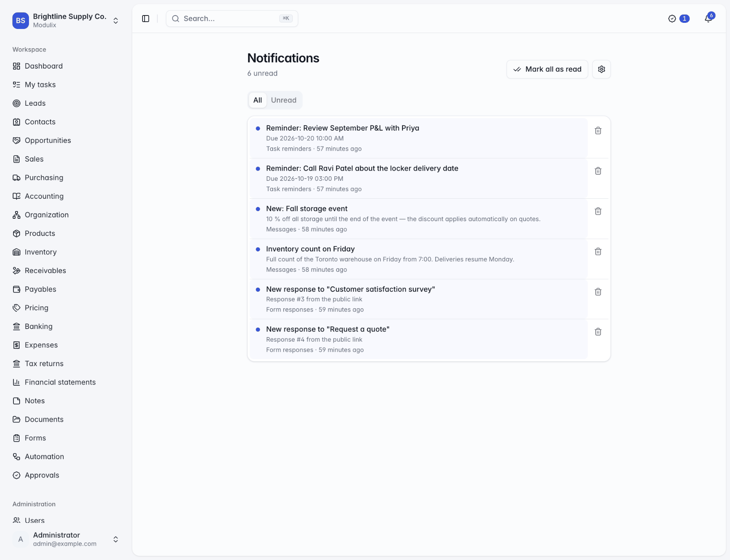Screen dimensions: 730x560
Task: Open the notifications bell icon
Action: point(708,19)
